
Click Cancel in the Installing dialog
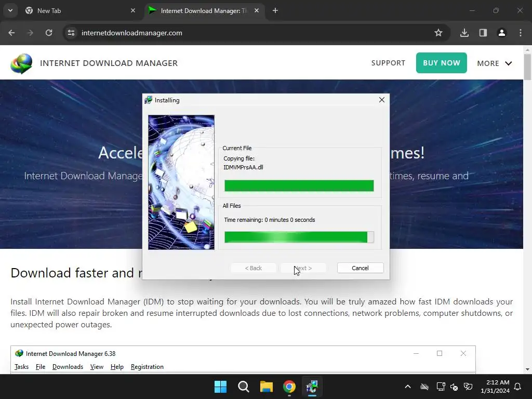361,268
